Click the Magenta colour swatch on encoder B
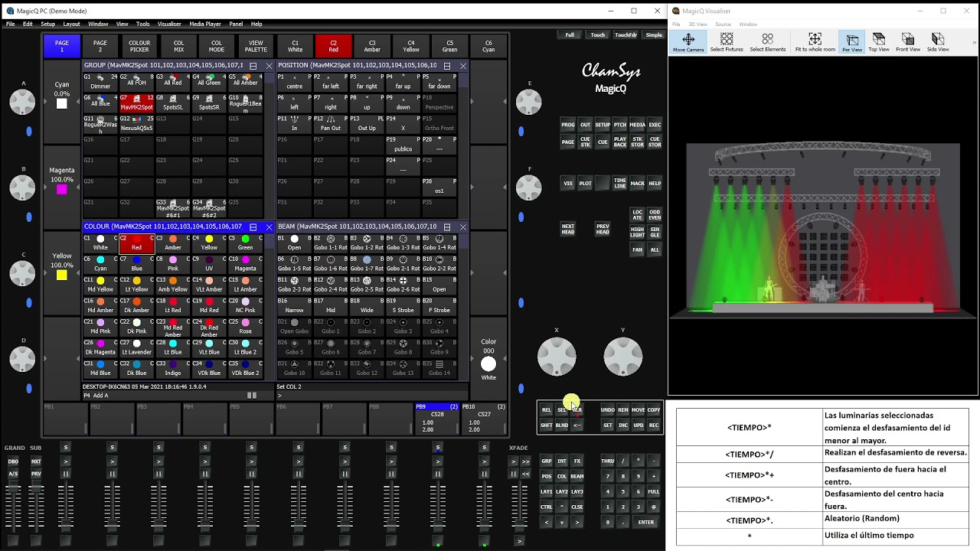This screenshot has height=551, width=980. (x=62, y=189)
